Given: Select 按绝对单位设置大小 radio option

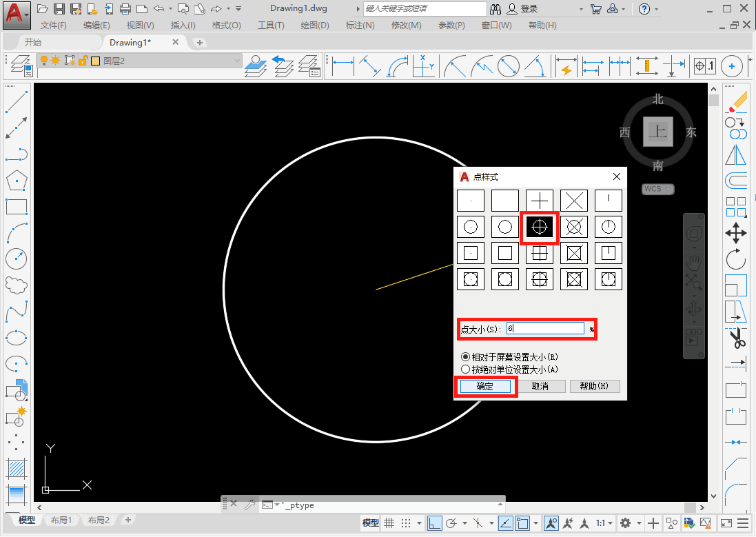Looking at the screenshot, I should 465,369.
